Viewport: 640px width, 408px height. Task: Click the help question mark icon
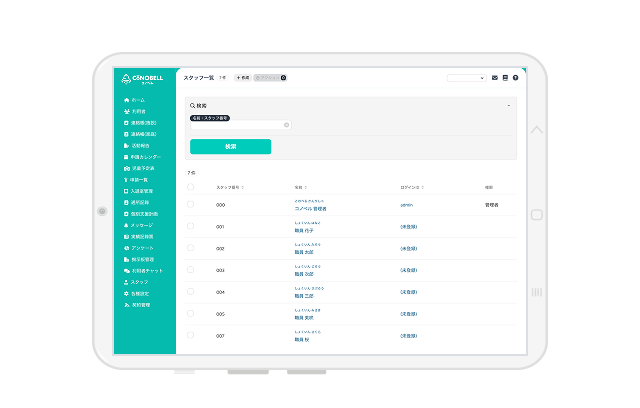[516, 77]
